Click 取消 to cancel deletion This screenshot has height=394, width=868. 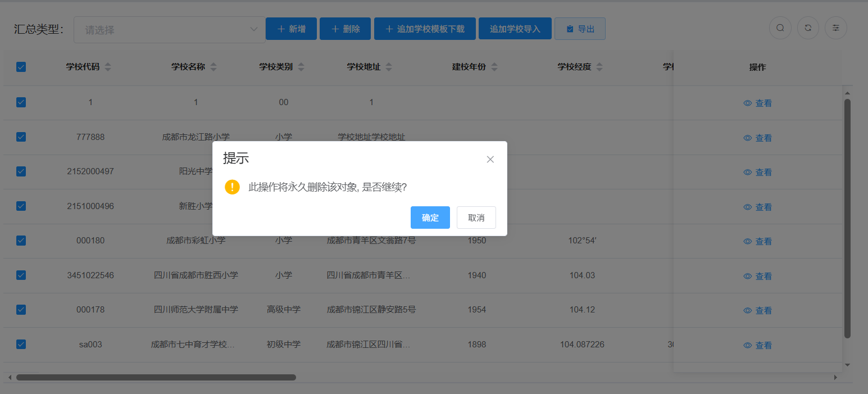pyautogui.click(x=476, y=218)
